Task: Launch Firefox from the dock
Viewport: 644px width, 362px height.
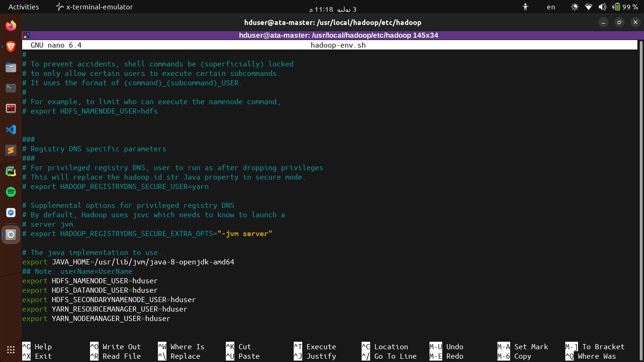Action: tap(10, 25)
